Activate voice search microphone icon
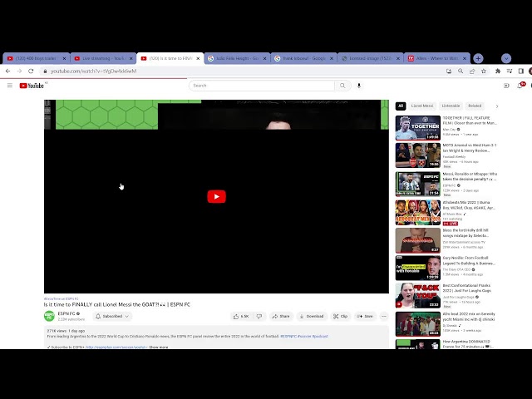Image resolution: width=532 pixels, height=399 pixels. coord(359,86)
